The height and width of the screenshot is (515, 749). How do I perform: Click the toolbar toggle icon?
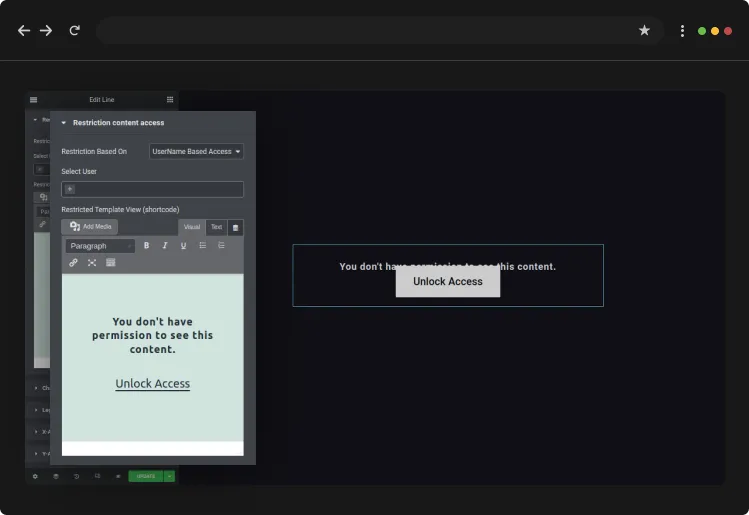pos(110,263)
